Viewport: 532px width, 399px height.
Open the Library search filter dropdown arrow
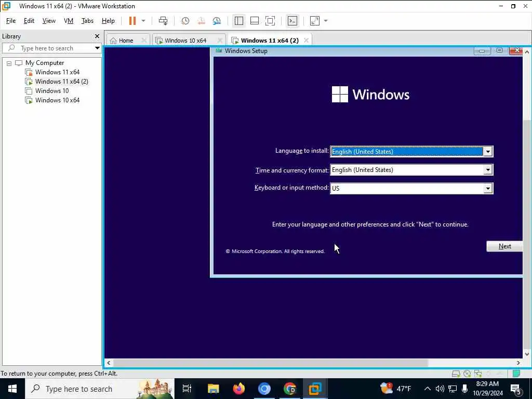tap(97, 48)
